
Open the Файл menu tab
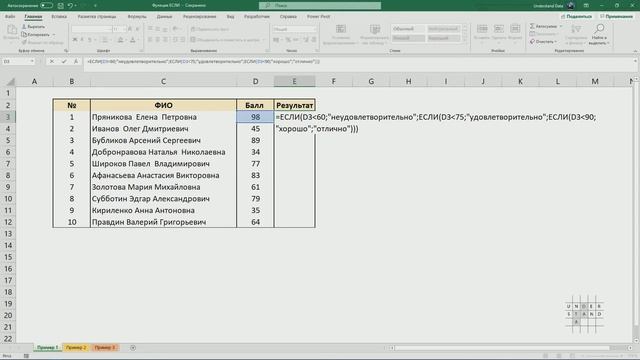(x=10, y=17)
